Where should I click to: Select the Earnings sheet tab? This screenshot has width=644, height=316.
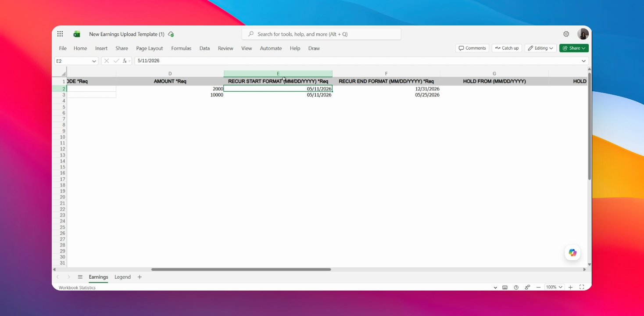(x=98, y=277)
